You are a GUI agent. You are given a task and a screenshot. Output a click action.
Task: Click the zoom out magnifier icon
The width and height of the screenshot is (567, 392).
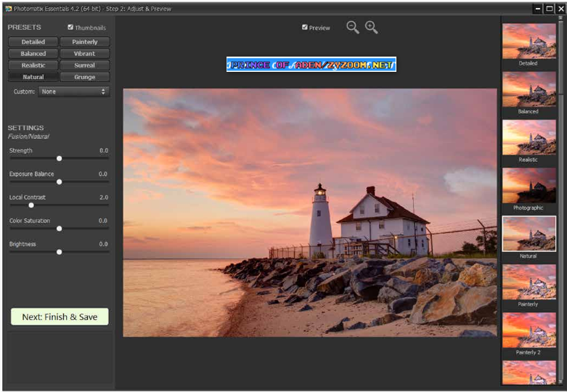(353, 27)
